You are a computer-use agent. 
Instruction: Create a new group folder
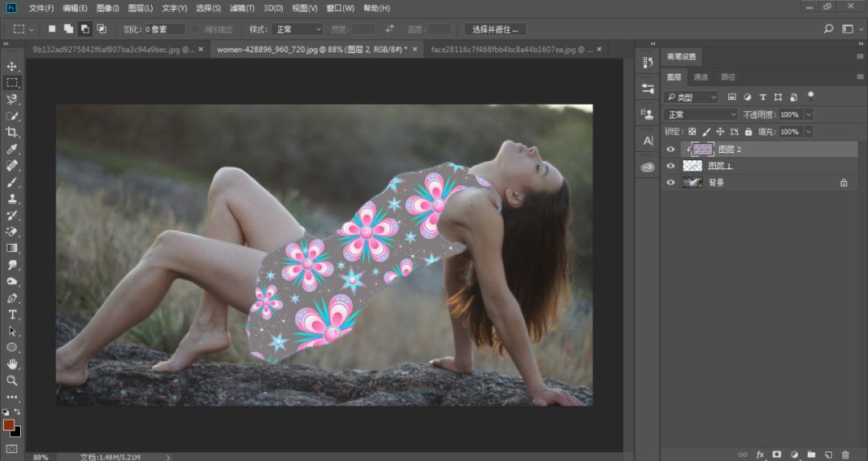click(811, 455)
